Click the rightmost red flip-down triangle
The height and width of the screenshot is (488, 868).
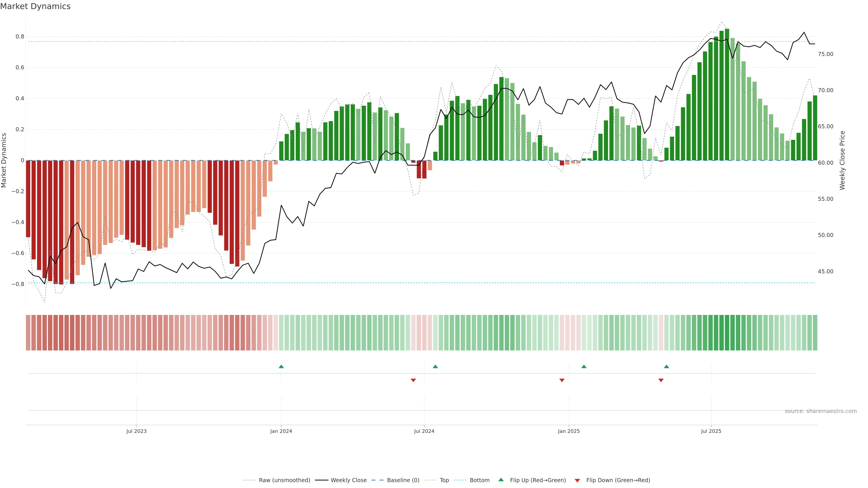pos(661,380)
